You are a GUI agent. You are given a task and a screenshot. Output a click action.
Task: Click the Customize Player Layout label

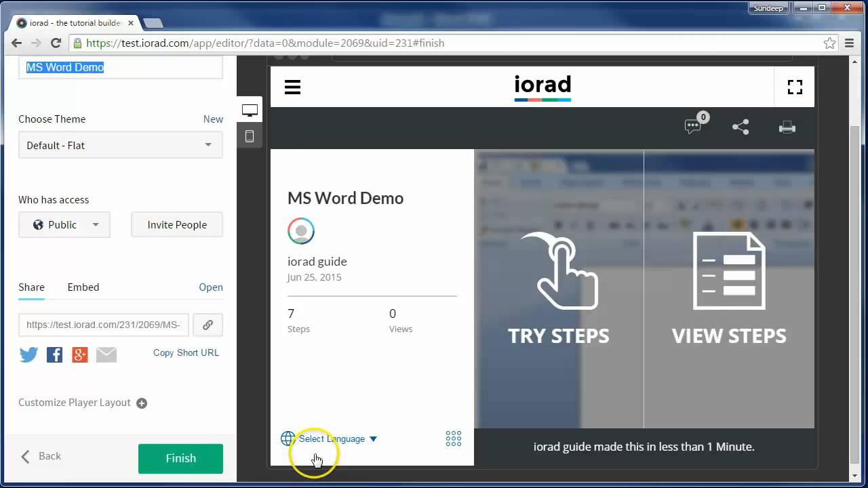coord(74,403)
